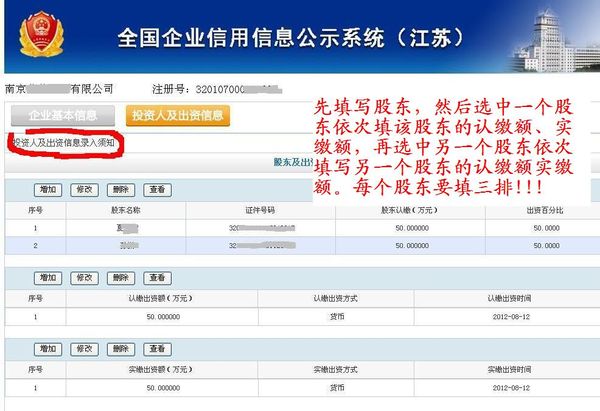Image resolution: width=600 pixels, height=411 pixels.
Task: Click 增加 above the 认缴出资额 table
Action: (48, 277)
